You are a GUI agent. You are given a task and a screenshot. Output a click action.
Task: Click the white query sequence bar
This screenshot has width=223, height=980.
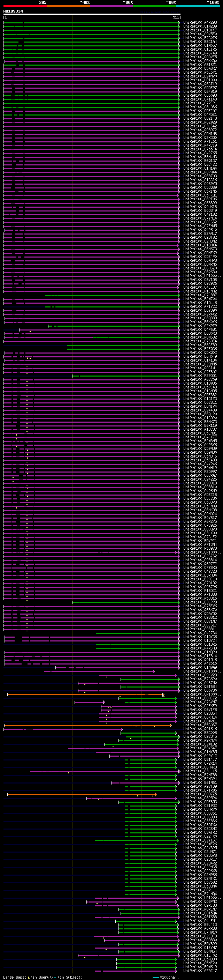click(x=92, y=14)
